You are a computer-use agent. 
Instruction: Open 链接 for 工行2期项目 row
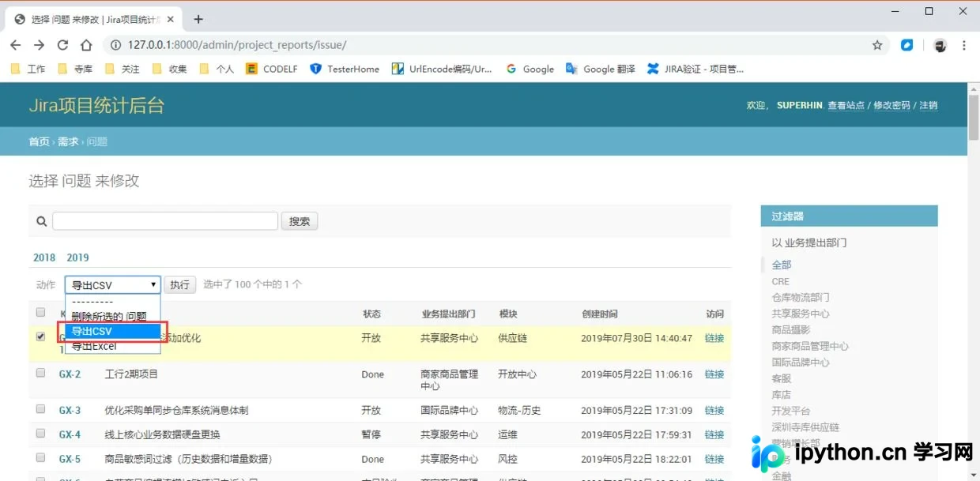click(714, 374)
